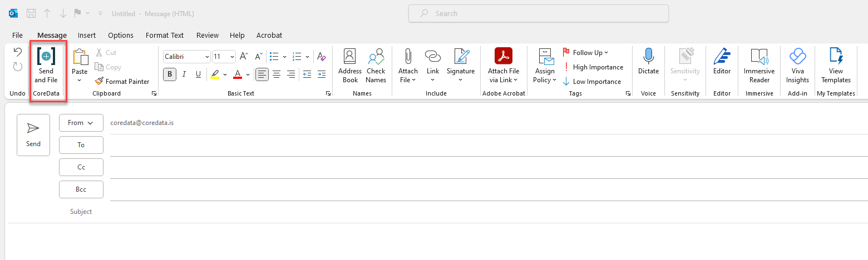Switch to the Insert ribbon tab
The height and width of the screenshot is (260, 868).
[87, 35]
